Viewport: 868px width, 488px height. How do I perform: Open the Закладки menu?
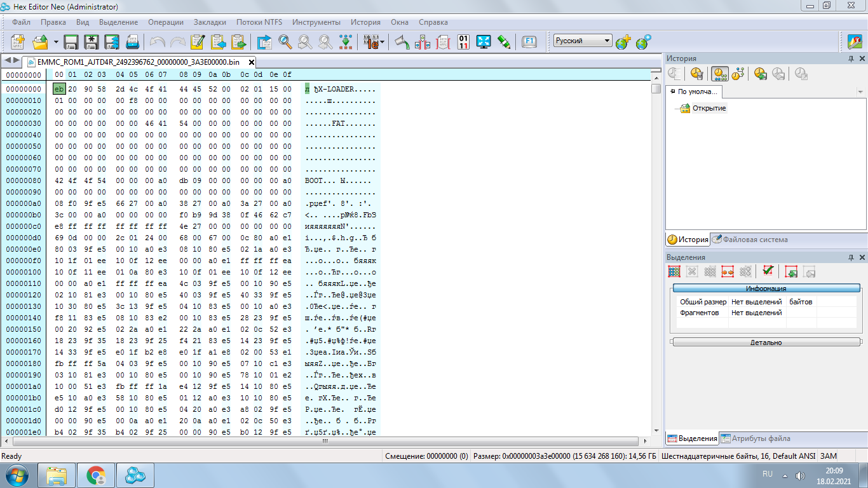coord(211,22)
